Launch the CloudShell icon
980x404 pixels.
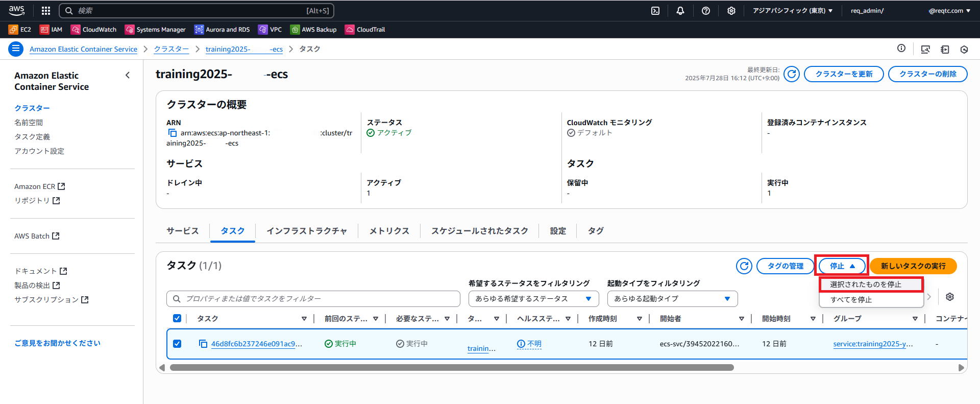[655, 11]
